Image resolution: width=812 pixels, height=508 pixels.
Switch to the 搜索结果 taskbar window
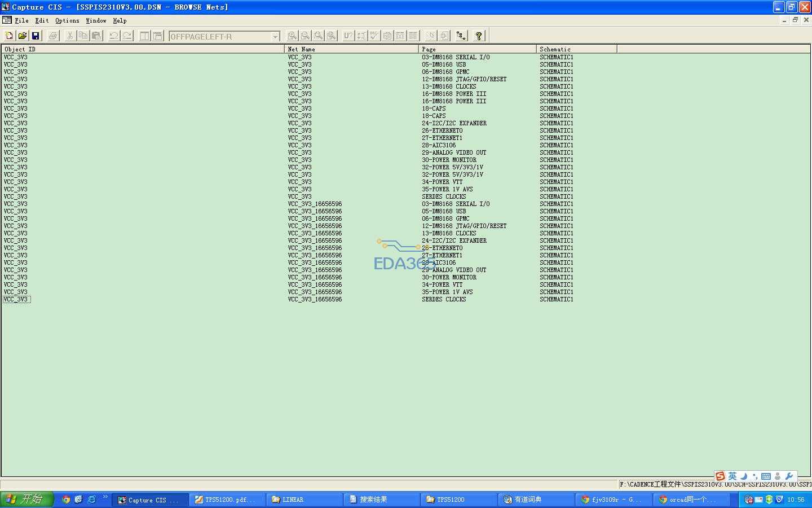[x=382, y=500]
